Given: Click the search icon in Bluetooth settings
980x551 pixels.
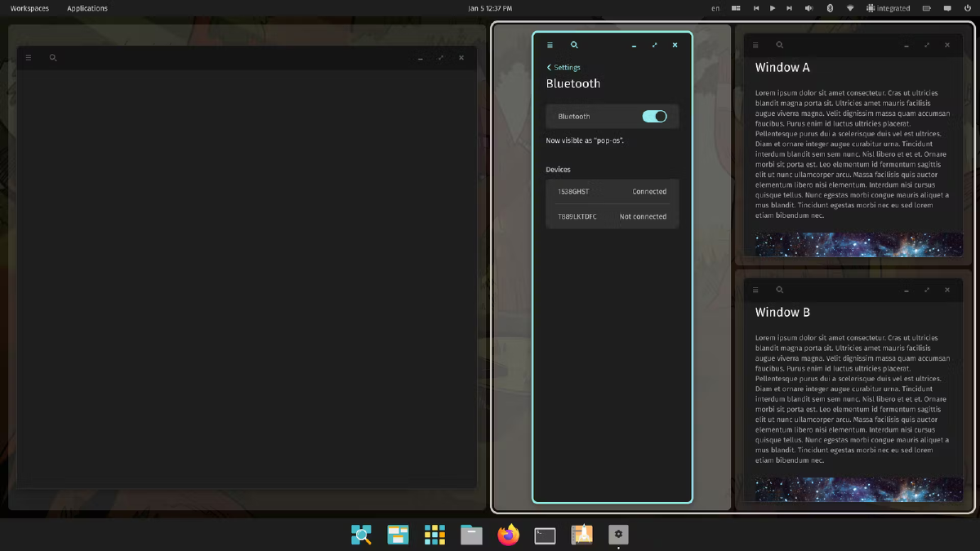Looking at the screenshot, I should pyautogui.click(x=574, y=46).
